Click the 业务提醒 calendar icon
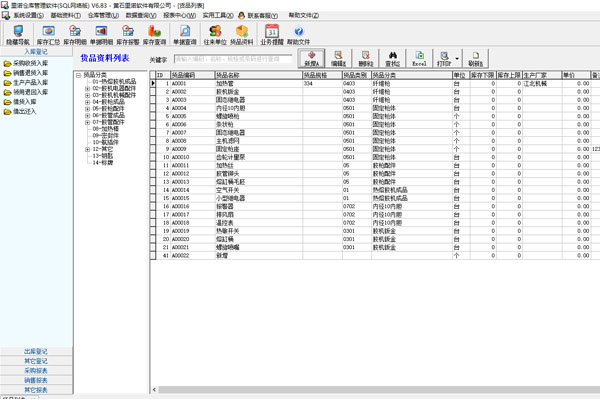 tap(272, 36)
